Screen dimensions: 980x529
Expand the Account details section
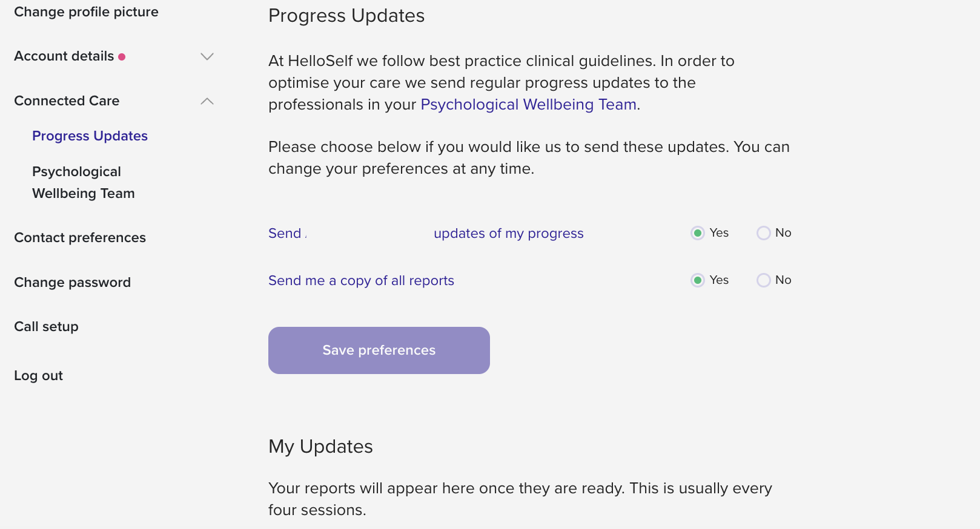207,56
